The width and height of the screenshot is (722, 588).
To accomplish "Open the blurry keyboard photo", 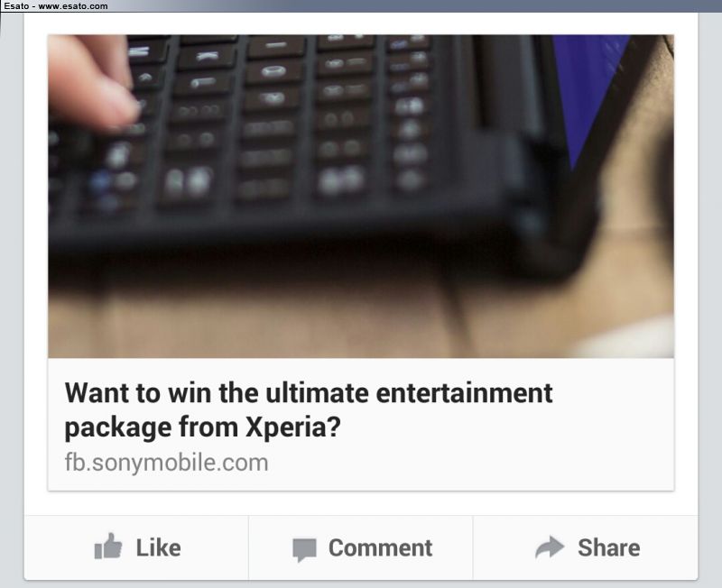I will point(361,197).
